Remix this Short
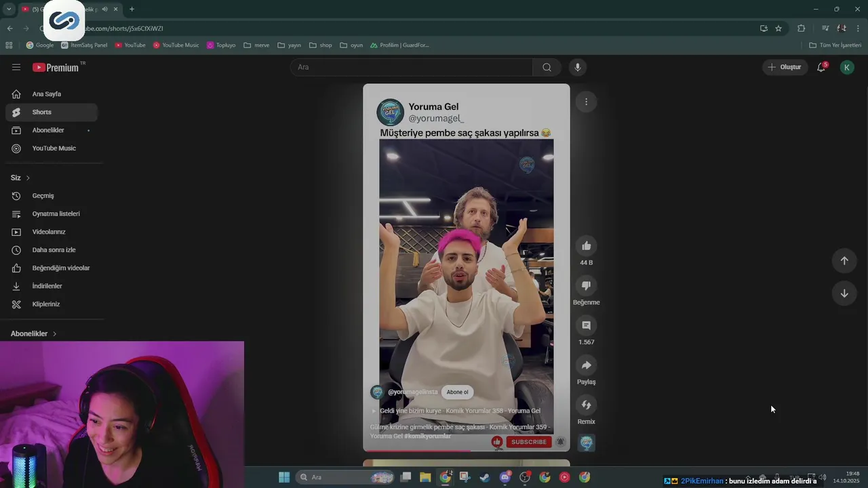Screen dimensions: 868x488 tap(587, 405)
